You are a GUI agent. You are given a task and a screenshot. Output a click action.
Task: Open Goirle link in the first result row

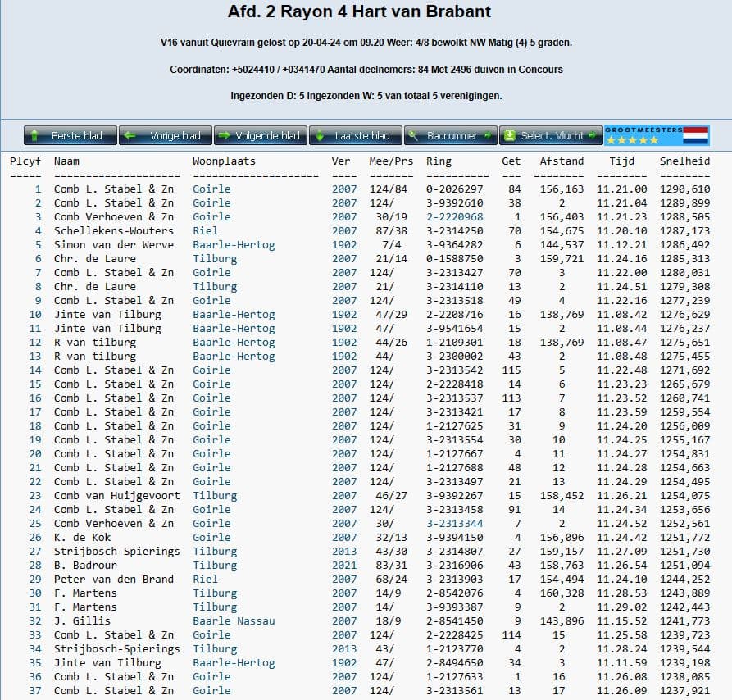(x=211, y=189)
